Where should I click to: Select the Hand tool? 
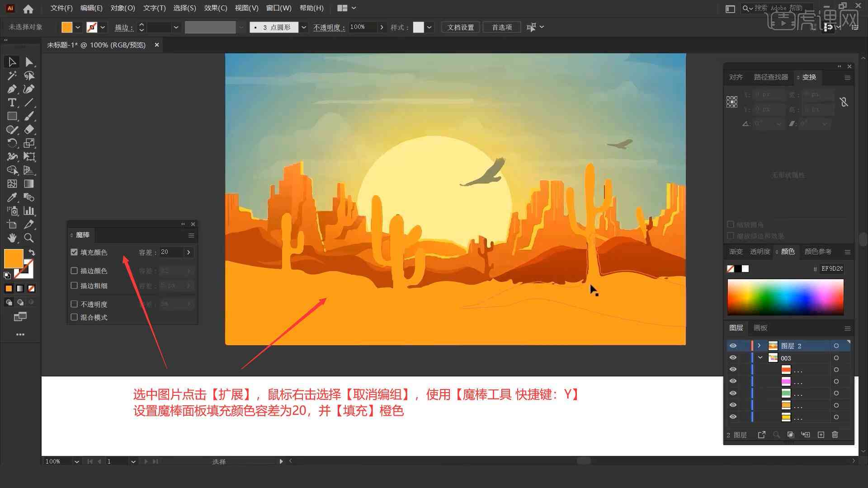11,238
